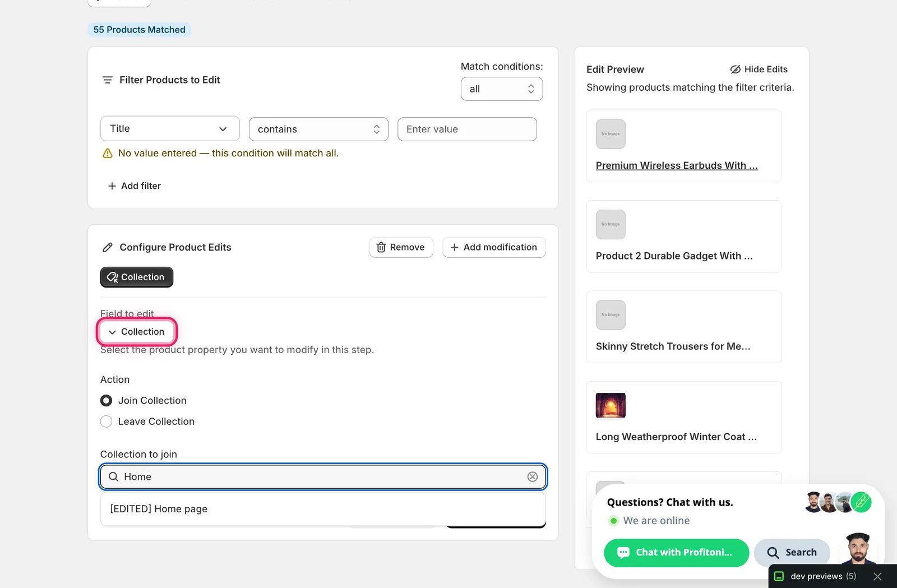The height and width of the screenshot is (588, 897).
Task: Open the Match conditions 'all' dropdown
Action: point(502,89)
